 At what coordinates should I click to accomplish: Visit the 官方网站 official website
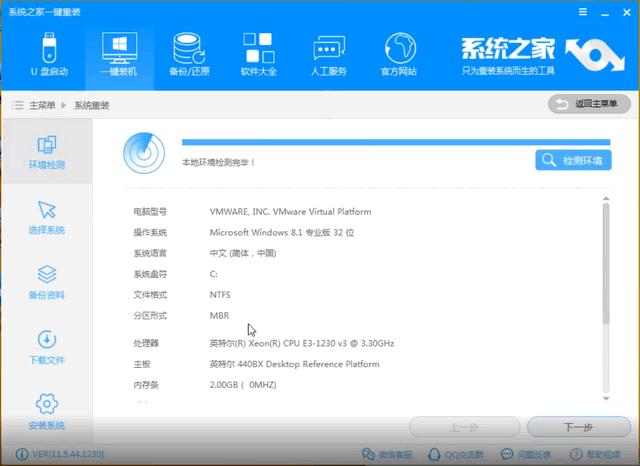(x=399, y=55)
